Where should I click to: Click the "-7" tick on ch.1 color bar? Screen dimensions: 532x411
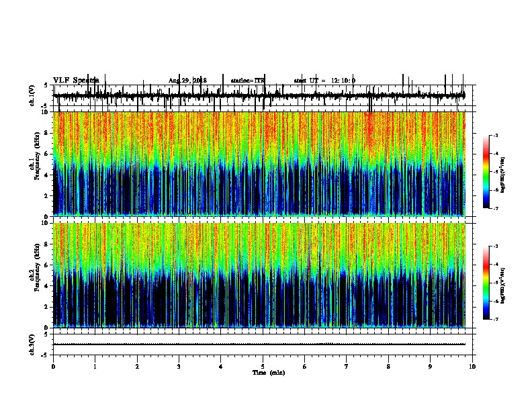coord(496,208)
